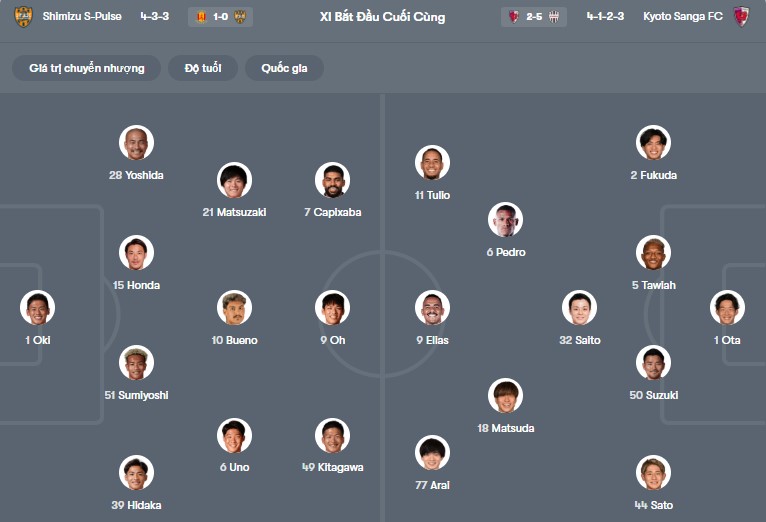
Task: Click player 7 Capixaba's avatar
Action: point(333,180)
